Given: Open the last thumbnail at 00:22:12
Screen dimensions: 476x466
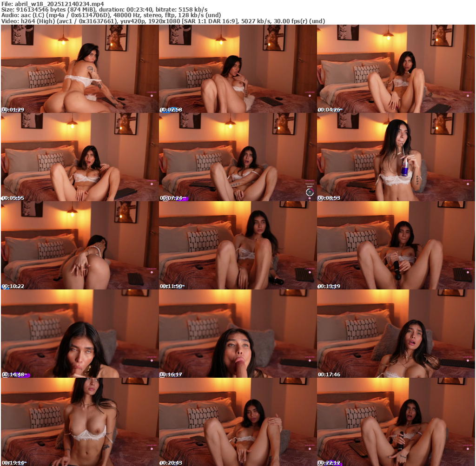Looking at the screenshot, I should [x=396, y=422].
